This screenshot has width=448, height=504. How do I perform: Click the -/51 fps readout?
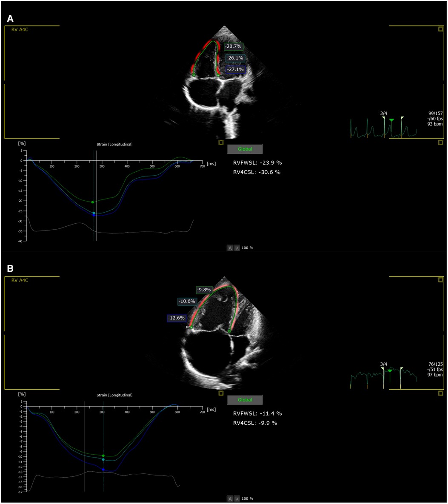tap(435, 369)
